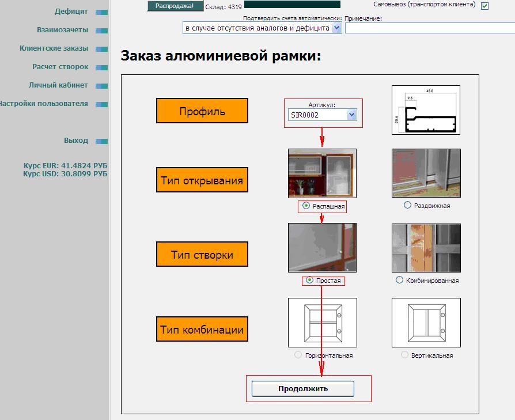This screenshot has width=515, height=420.
Task: Open the Артикул SIR0002 dropdown
Action: (x=352, y=115)
